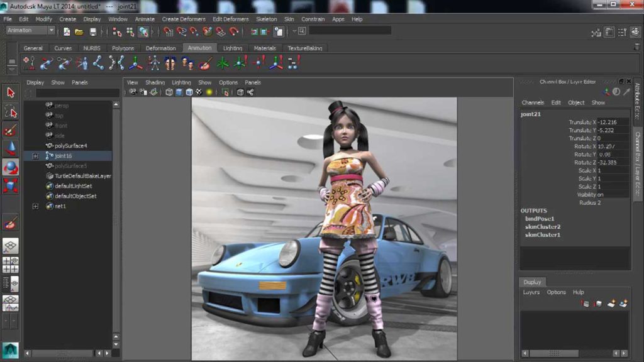644x362 pixels.
Task: Switch to the Polygons shelf tab
Action: point(123,48)
